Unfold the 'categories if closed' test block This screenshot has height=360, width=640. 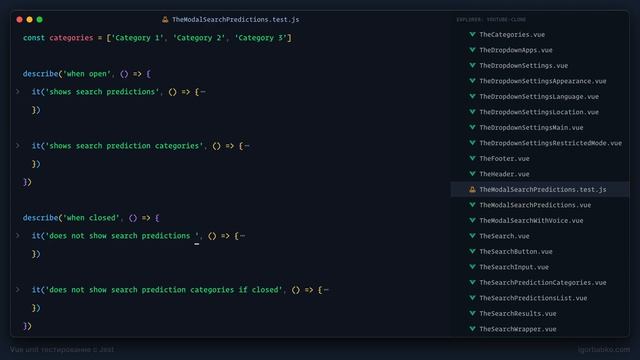click(x=18, y=289)
